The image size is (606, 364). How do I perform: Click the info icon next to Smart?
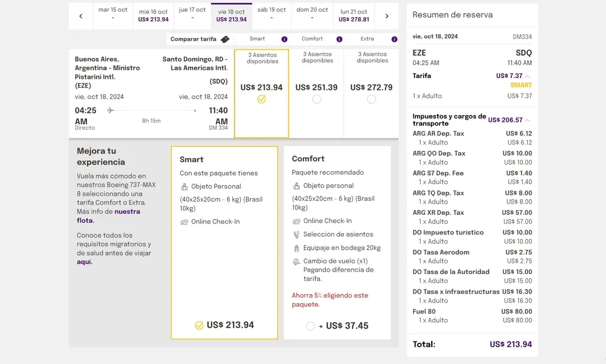click(284, 39)
